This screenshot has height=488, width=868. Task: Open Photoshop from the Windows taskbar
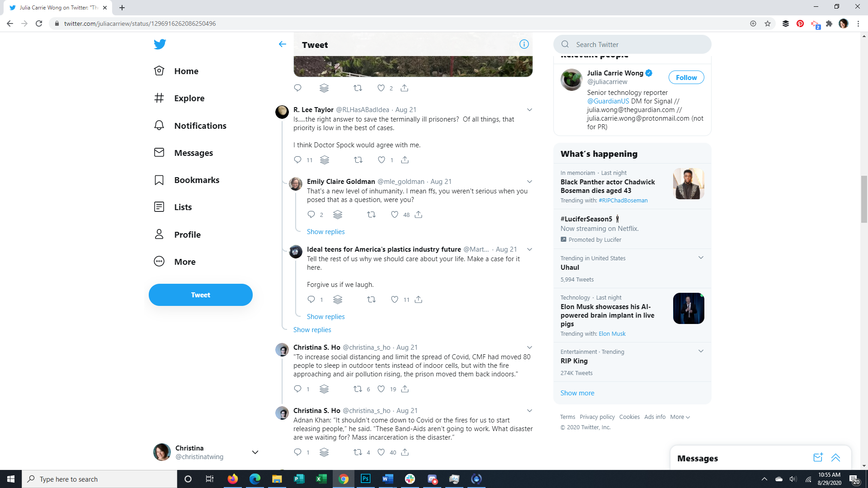click(365, 479)
